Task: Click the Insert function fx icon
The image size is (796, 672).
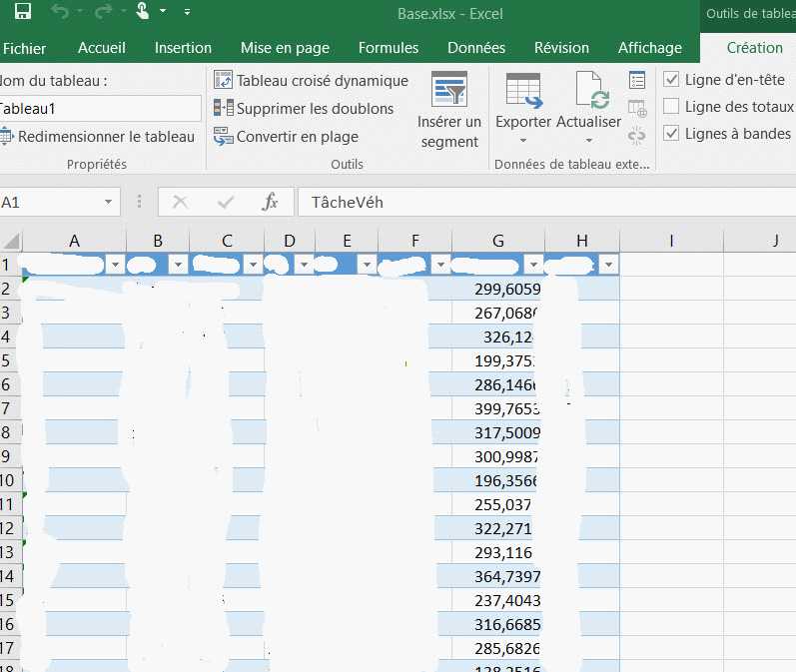Action: click(270, 202)
